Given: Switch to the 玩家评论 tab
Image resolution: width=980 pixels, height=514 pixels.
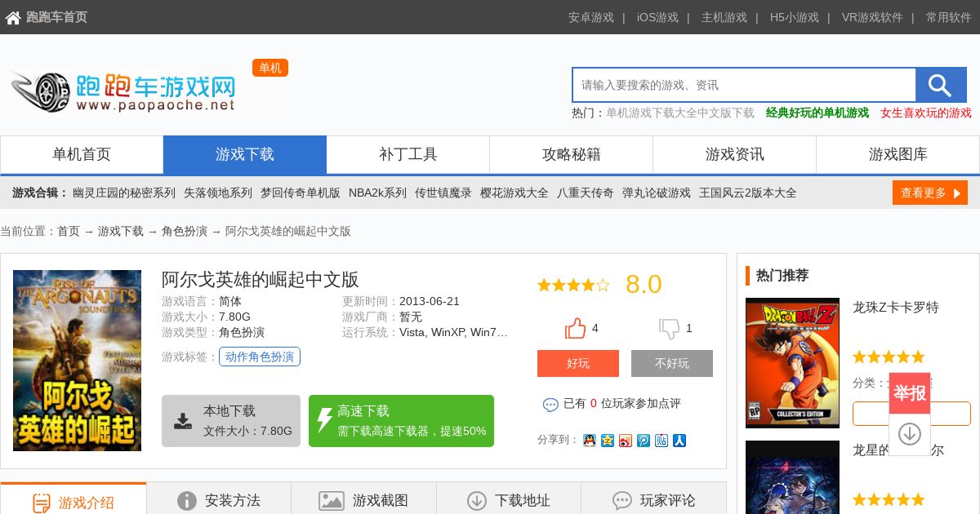Looking at the screenshot, I should (653, 498).
